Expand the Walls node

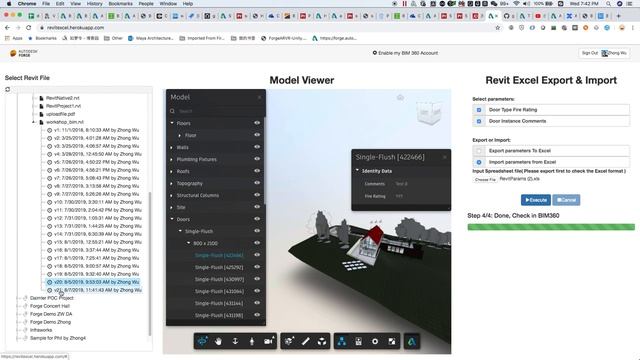(x=172, y=147)
